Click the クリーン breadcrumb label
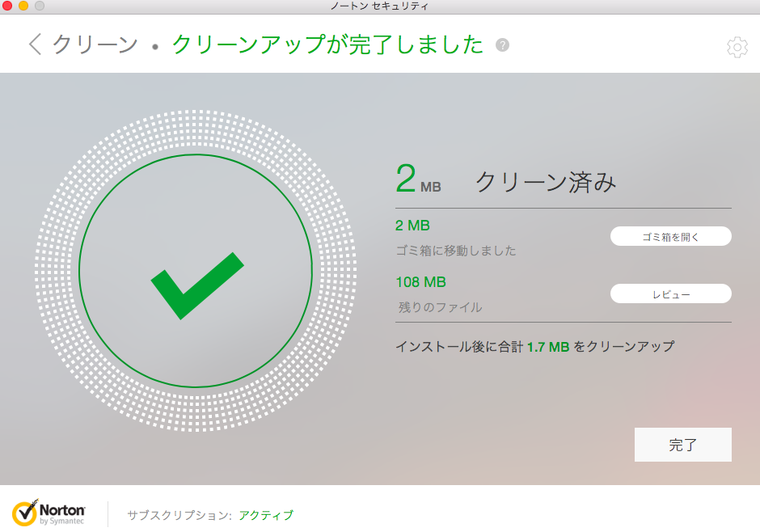This screenshot has width=760, height=532. tap(95, 44)
